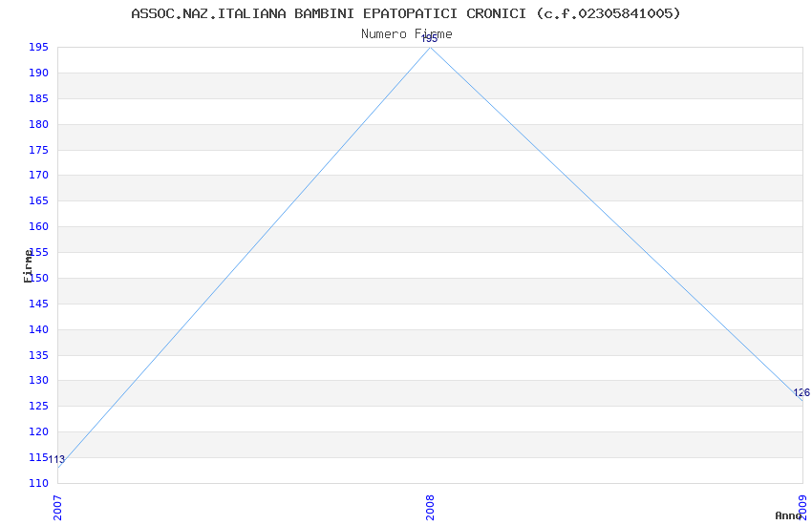The width and height of the screenshot is (812, 525).
Task: Click the 'Anno' axis title
Action: 788,515
